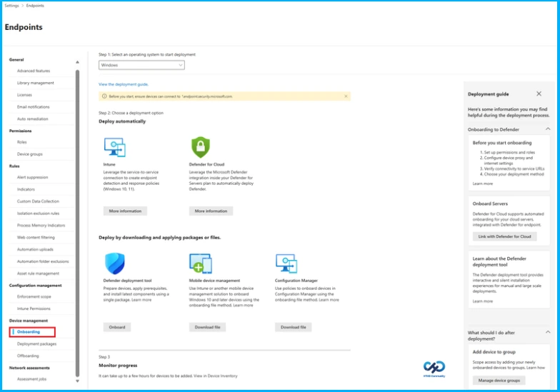Close the Deployment guide panel
Viewport: 560px width, 392px height.
pos(539,94)
